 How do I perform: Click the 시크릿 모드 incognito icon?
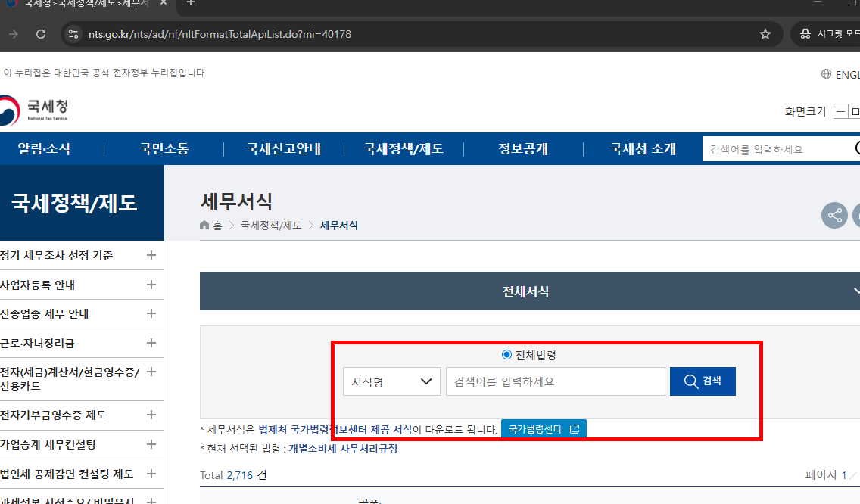(x=804, y=33)
